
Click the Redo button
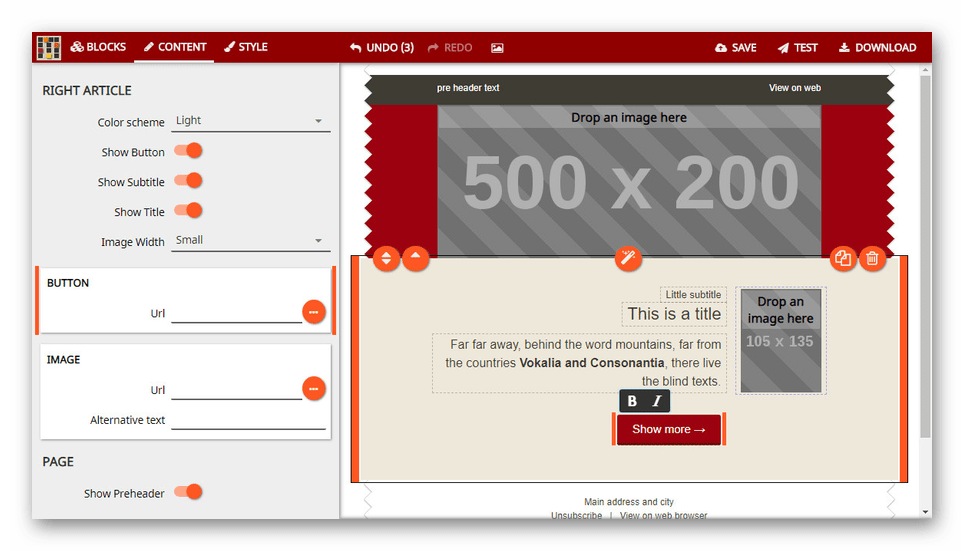pos(450,47)
